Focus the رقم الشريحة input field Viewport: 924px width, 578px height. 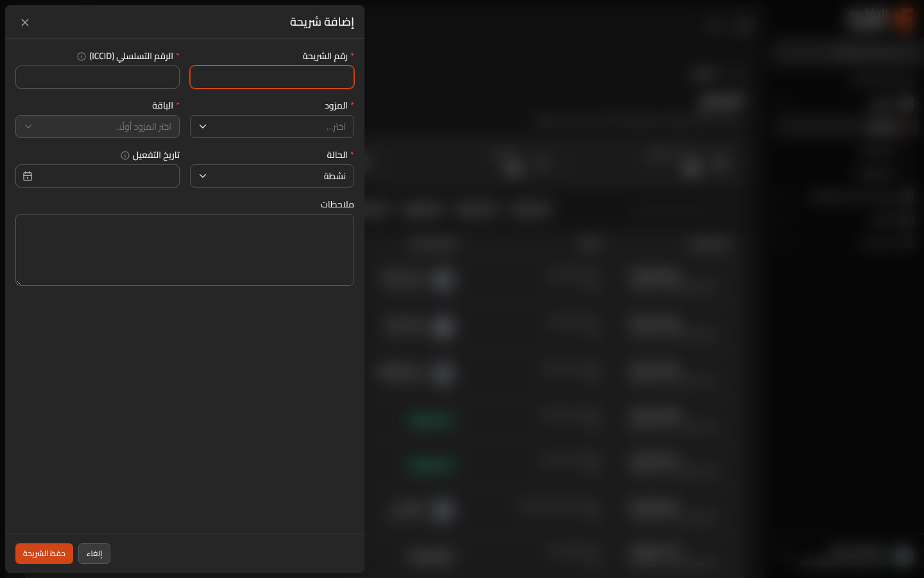(x=272, y=77)
